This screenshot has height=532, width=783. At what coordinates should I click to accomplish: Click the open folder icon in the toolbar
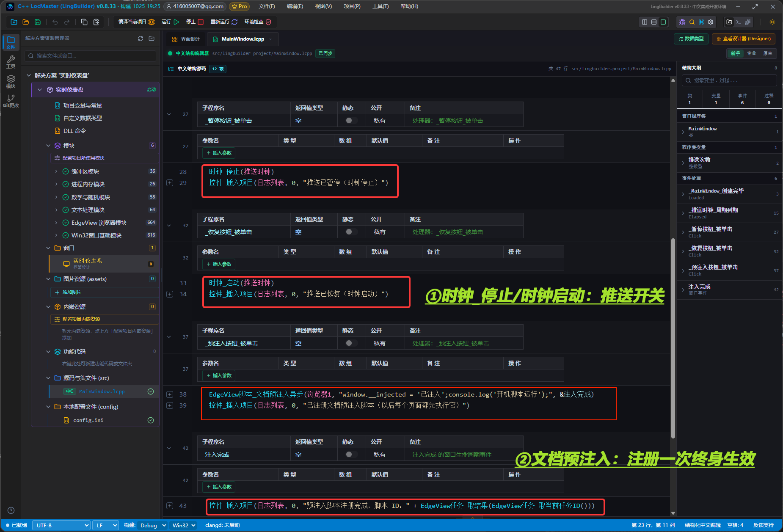(x=26, y=22)
